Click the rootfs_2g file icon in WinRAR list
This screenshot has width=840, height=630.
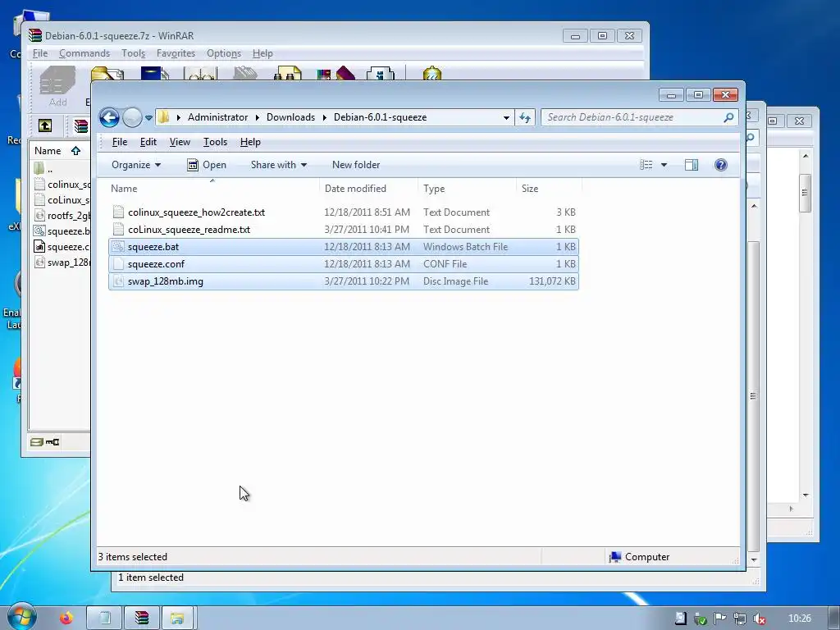(x=39, y=216)
